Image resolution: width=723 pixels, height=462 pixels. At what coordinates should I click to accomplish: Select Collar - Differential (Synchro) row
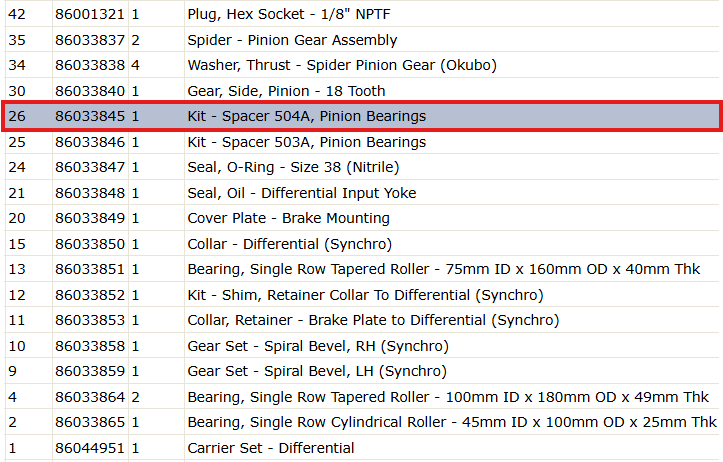tap(362, 244)
